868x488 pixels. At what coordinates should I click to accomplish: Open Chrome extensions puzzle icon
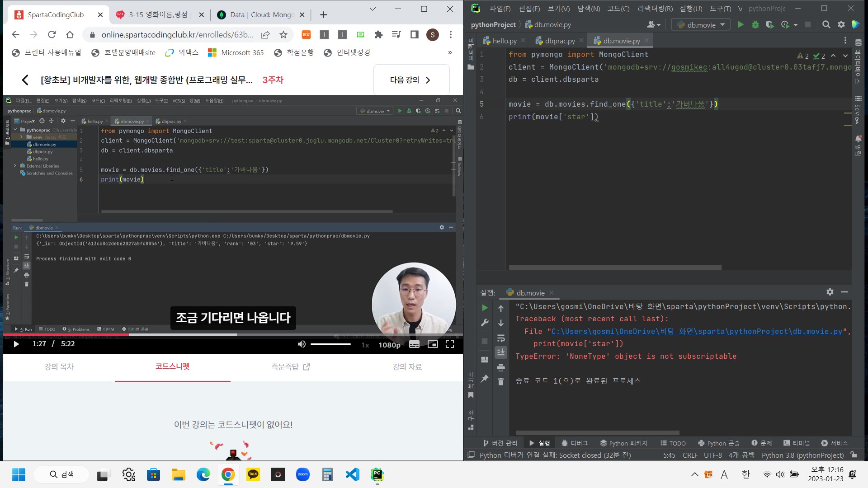click(378, 34)
